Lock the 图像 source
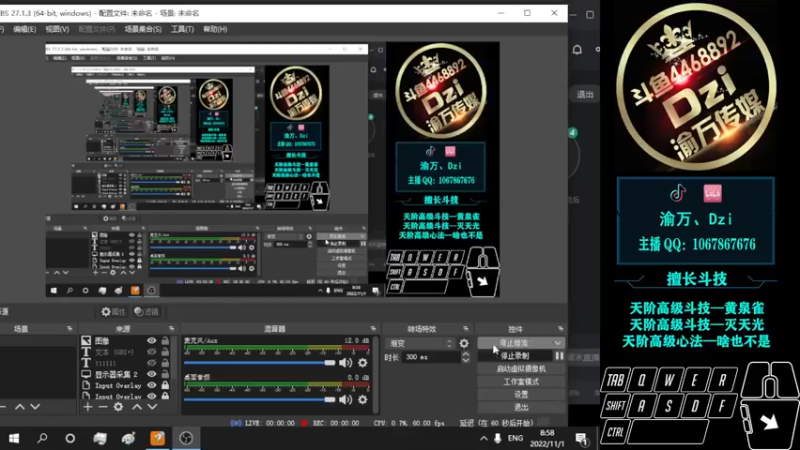Screen dimensions: 800x450 click(x=165, y=340)
